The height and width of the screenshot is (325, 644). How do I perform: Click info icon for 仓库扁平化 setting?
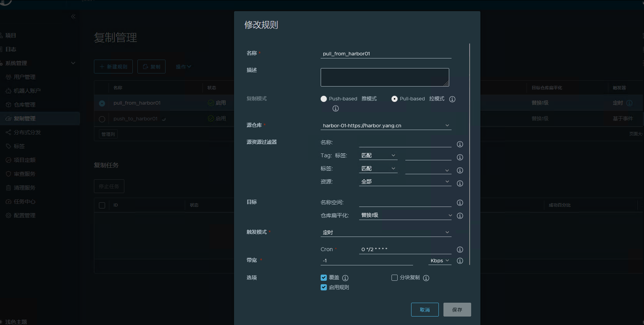(x=460, y=216)
